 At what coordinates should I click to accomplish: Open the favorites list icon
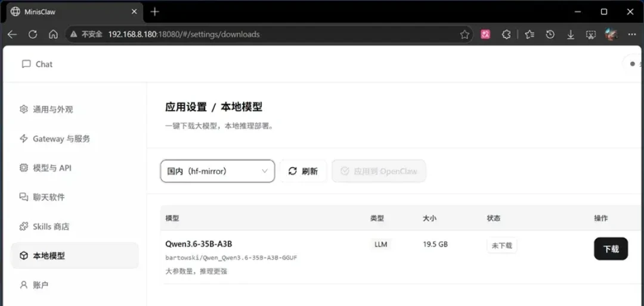pyautogui.click(x=530, y=35)
